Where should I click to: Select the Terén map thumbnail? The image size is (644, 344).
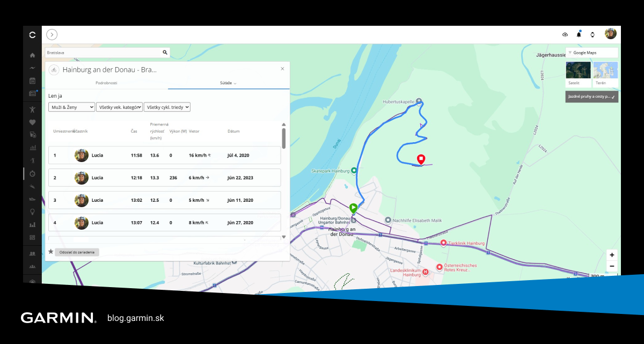click(x=605, y=74)
